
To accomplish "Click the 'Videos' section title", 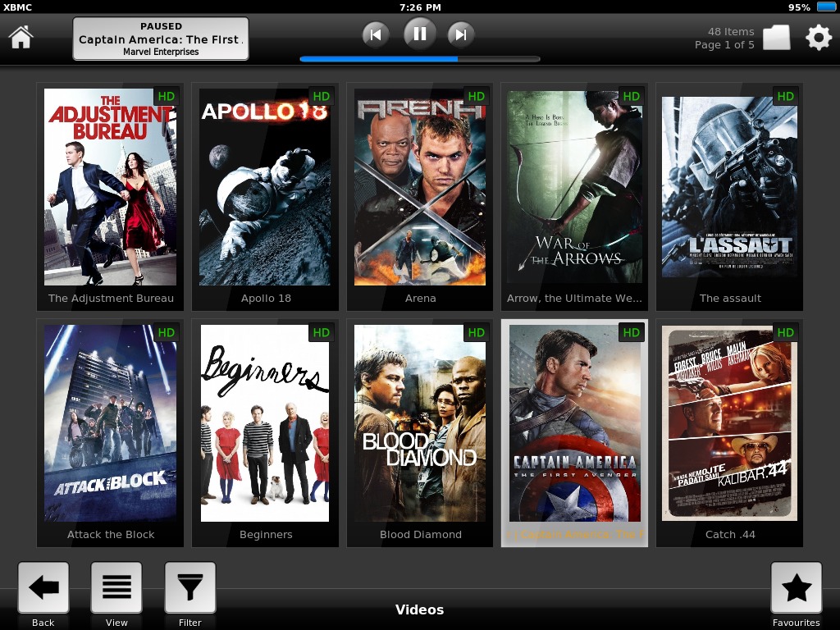I will pyautogui.click(x=419, y=609).
